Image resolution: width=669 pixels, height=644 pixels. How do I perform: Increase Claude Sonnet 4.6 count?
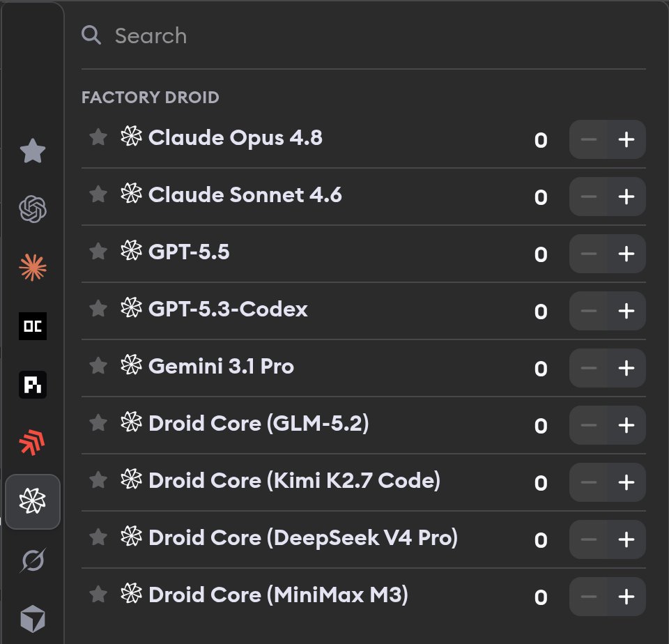(x=626, y=197)
